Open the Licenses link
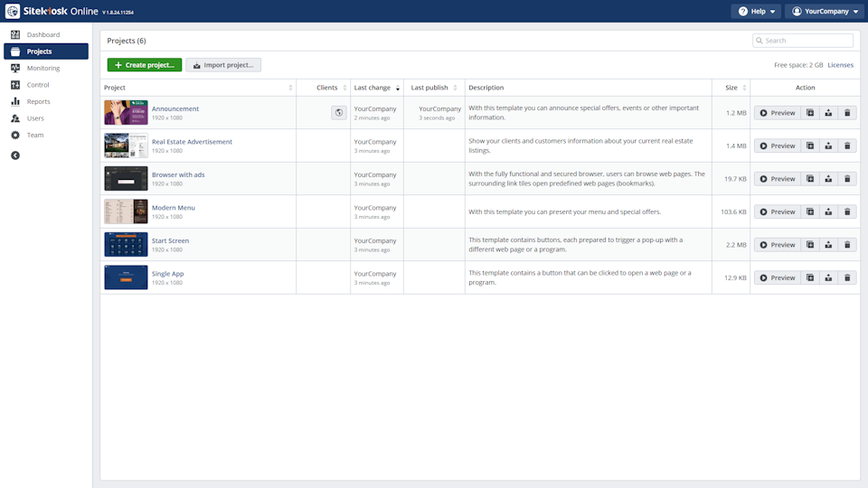868x488 pixels. click(x=840, y=65)
